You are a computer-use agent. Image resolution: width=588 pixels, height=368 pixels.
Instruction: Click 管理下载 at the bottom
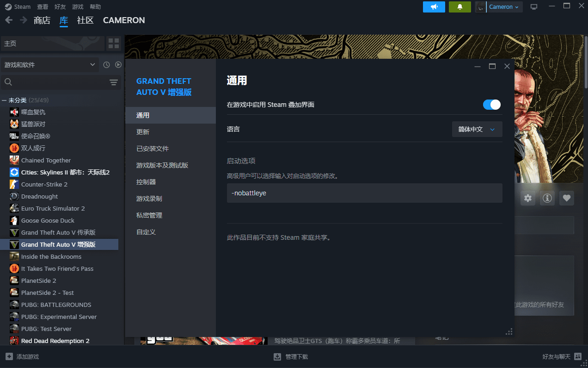[x=297, y=357]
